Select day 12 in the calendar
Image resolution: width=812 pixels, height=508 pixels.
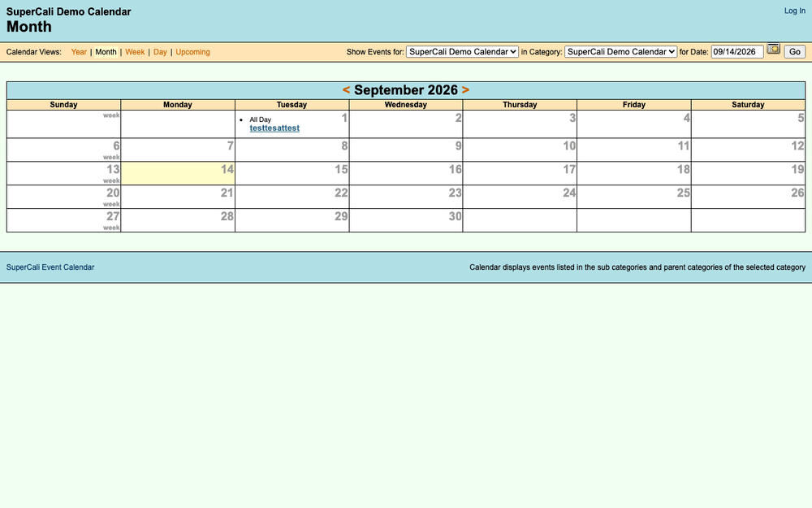[x=797, y=146]
